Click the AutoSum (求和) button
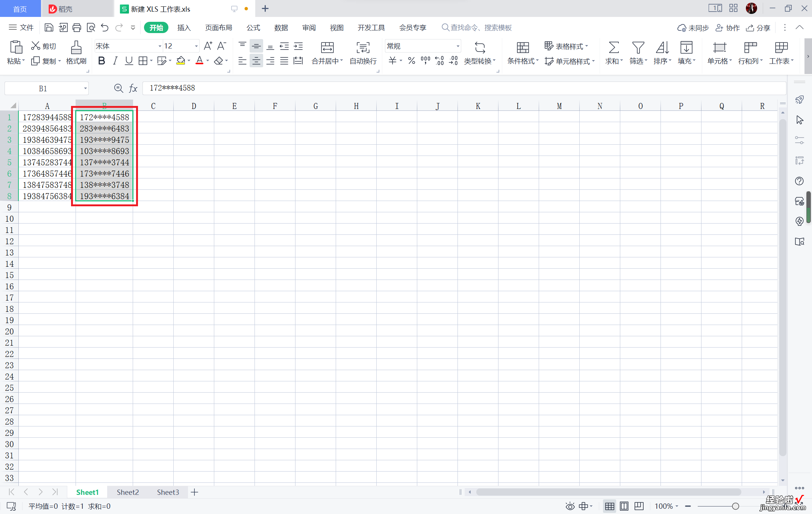This screenshot has width=812, height=514. [x=614, y=53]
